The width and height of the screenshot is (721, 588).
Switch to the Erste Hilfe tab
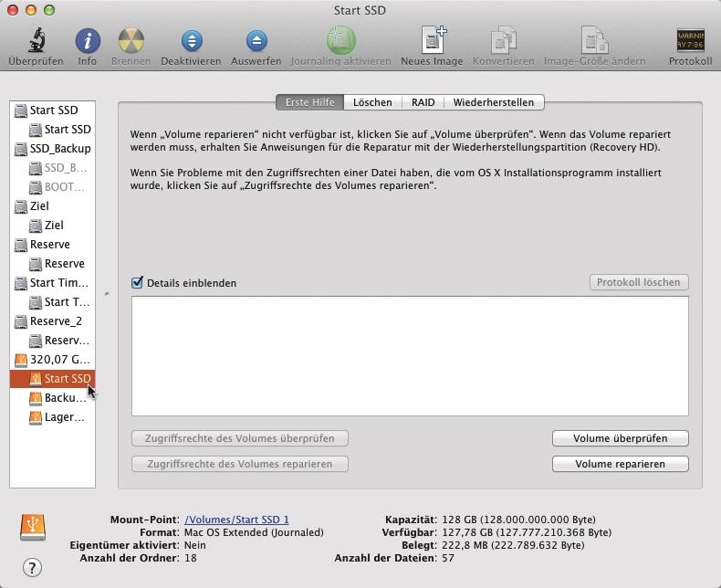[310, 102]
